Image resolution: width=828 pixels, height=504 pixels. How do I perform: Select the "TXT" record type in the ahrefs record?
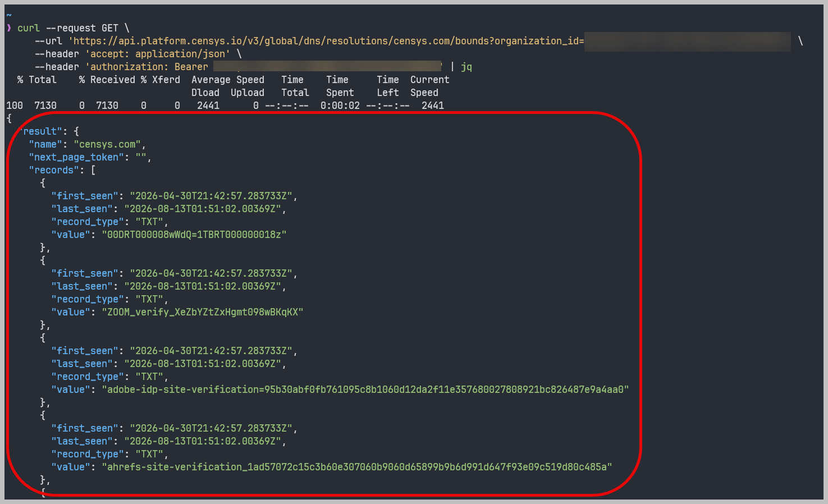coord(149,454)
